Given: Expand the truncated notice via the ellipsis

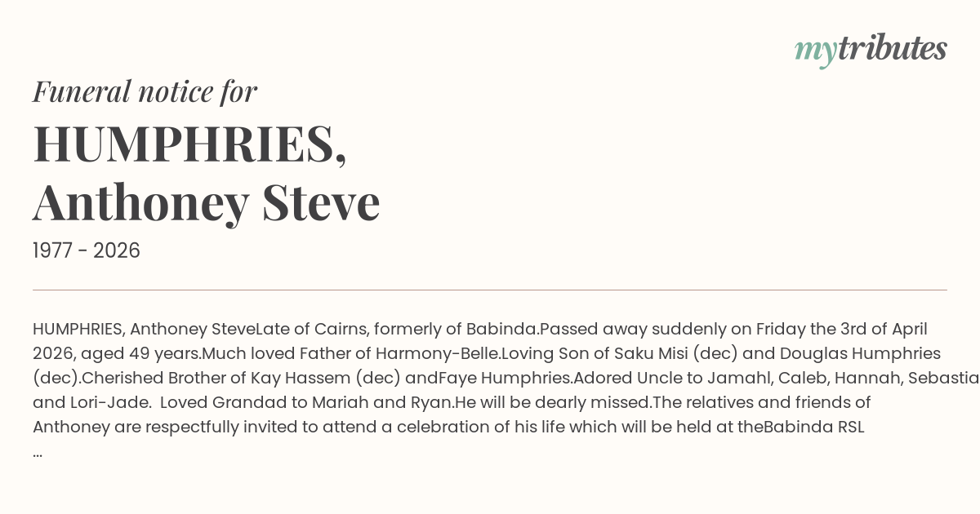Looking at the screenshot, I should pos(38,451).
